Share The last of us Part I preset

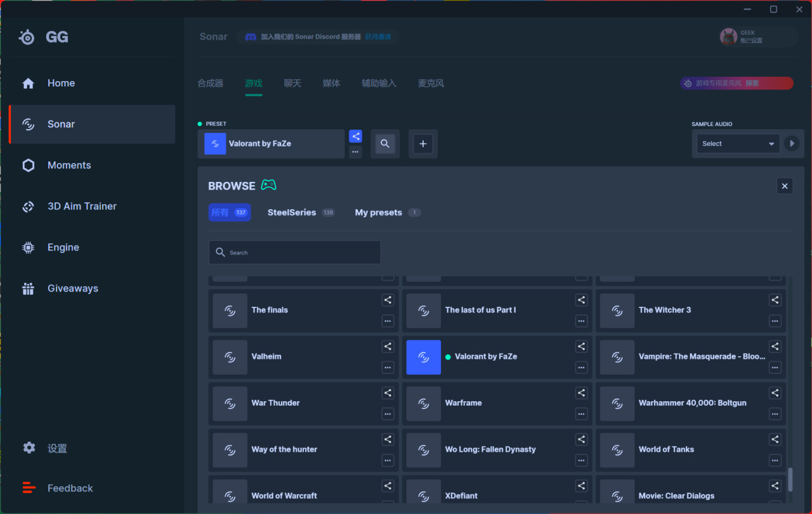(581, 300)
